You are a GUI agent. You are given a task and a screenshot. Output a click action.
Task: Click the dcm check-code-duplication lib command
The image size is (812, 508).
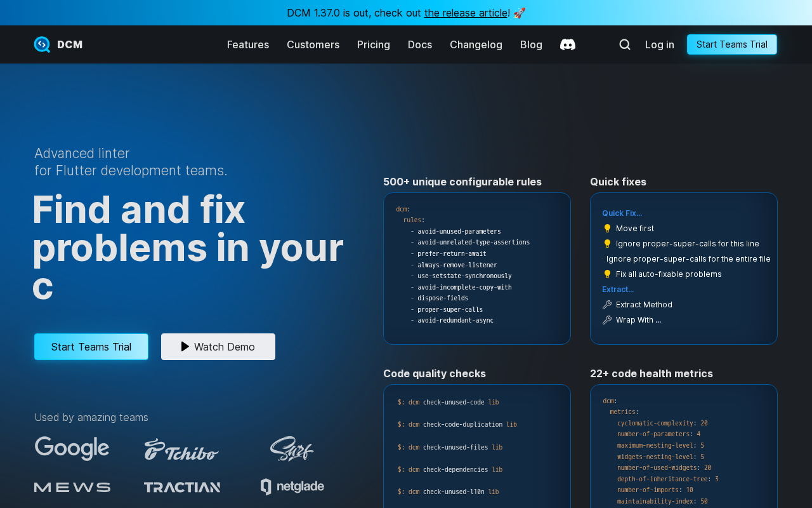tap(457, 424)
